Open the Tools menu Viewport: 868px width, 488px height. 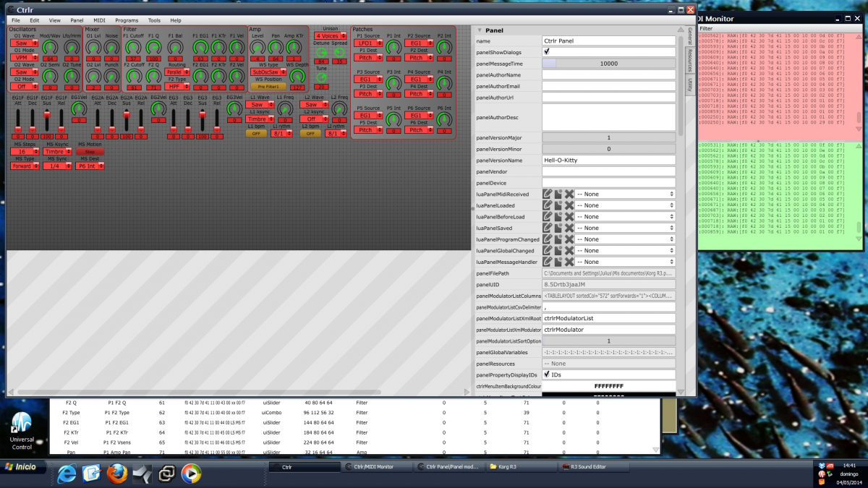(154, 20)
